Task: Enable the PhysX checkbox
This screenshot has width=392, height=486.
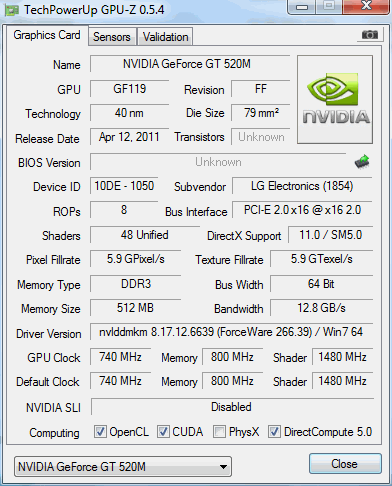Action: (x=219, y=432)
